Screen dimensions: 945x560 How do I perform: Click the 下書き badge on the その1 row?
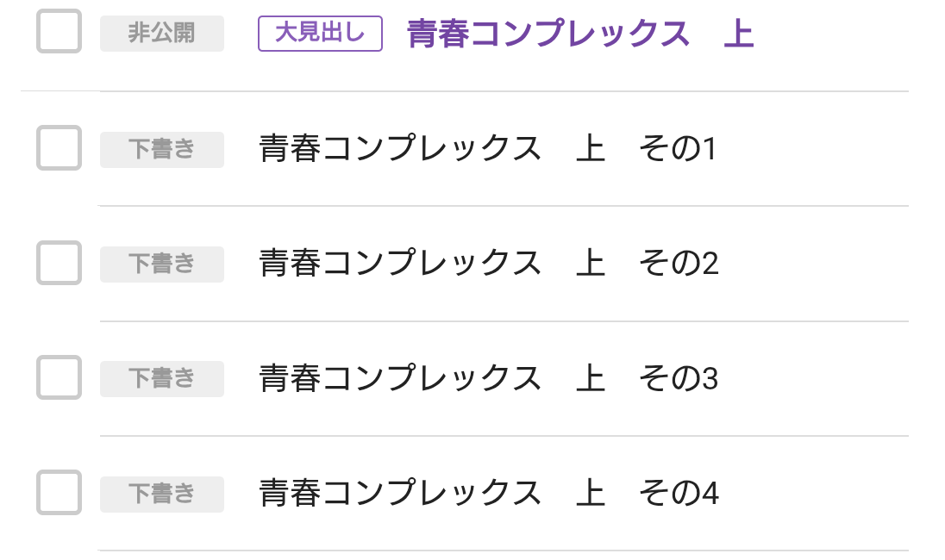162,149
